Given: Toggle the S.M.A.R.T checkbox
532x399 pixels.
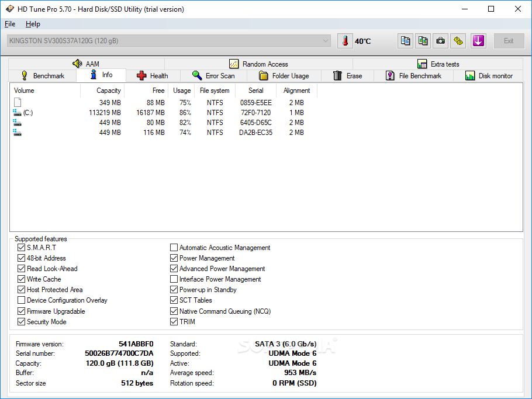Looking at the screenshot, I should 21,248.
